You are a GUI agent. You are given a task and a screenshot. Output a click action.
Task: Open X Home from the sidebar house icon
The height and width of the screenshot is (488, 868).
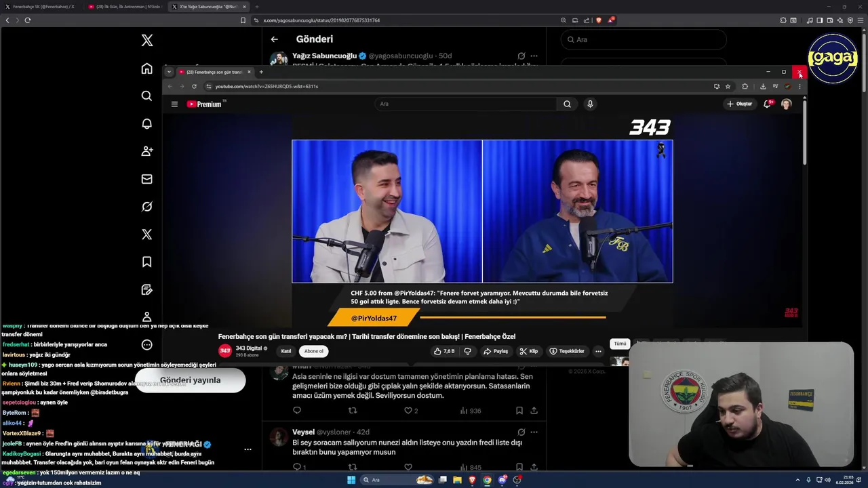[146, 68]
